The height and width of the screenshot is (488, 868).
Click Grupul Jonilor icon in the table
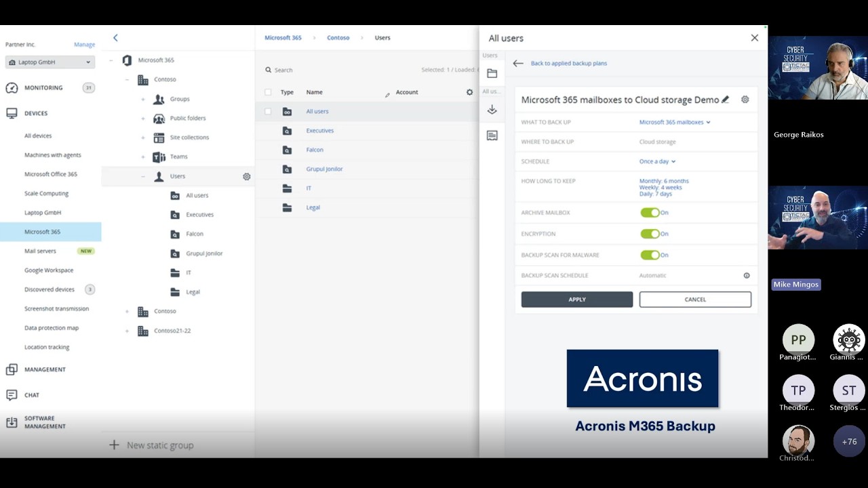point(287,169)
